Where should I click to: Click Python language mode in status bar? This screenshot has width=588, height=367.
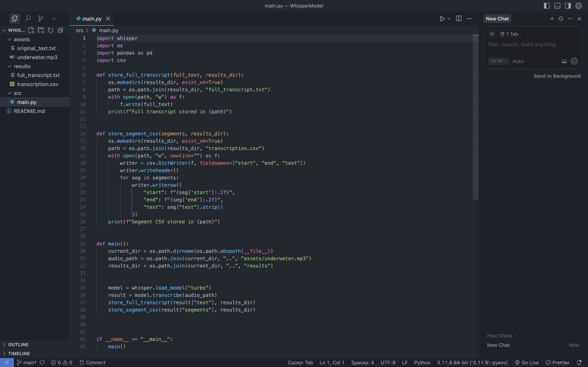click(x=422, y=362)
